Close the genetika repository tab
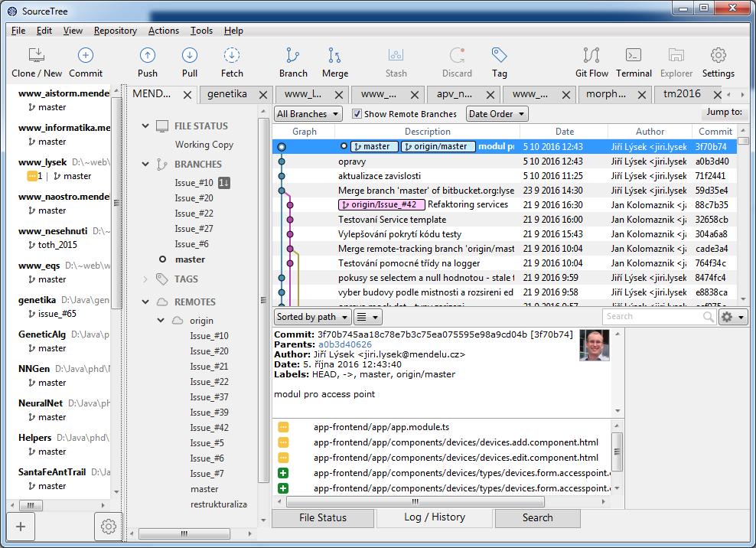Viewport: 756px width, 548px height. [x=263, y=95]
